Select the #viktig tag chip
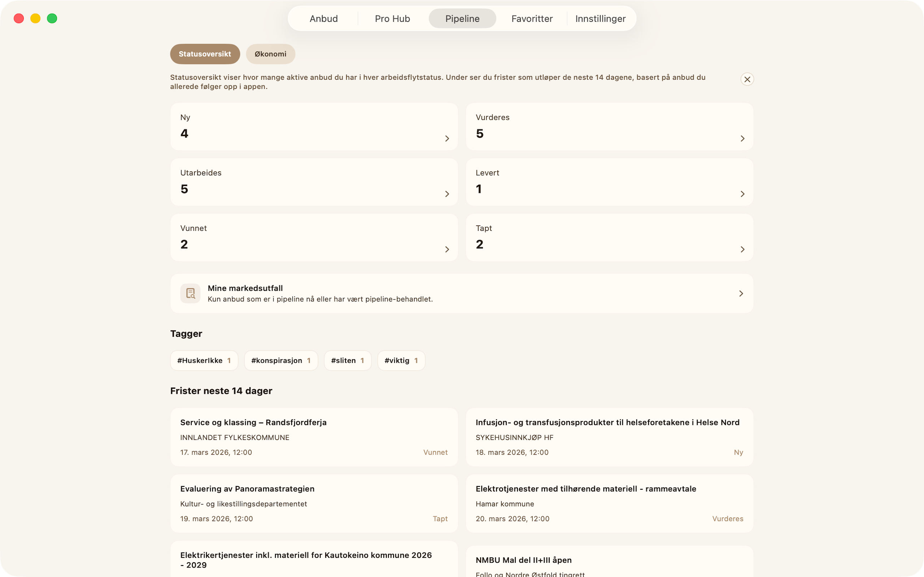Screen dimensions: 924x577 click(x=401, y=360)
